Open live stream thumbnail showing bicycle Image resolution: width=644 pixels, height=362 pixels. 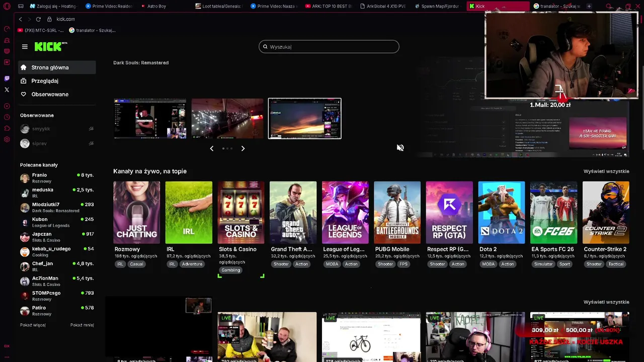371,337
